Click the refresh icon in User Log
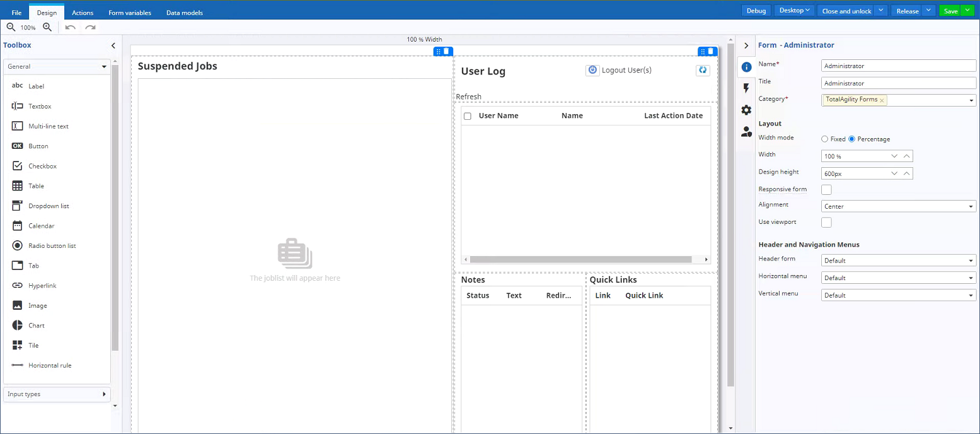The width and height of the screenshot is (980, 434). pyautogui.click(x=703, y=71)
